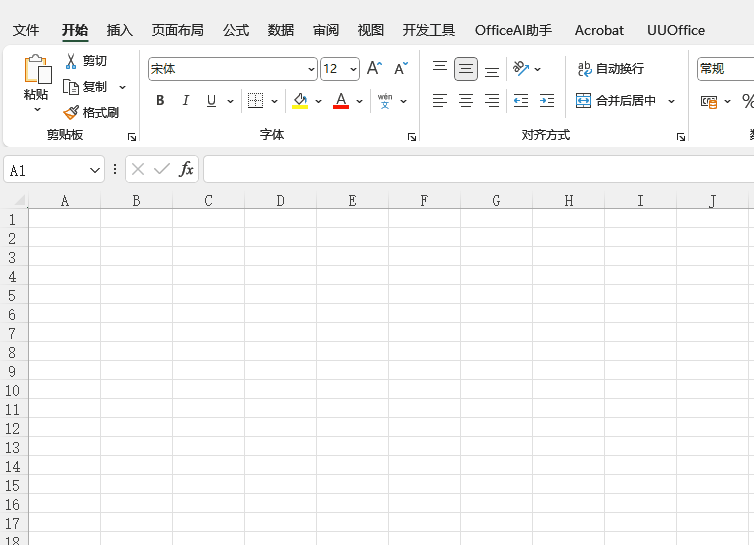
Task: Select the Format Painter (格式刷) tool
Action: [x=91, y=113]
